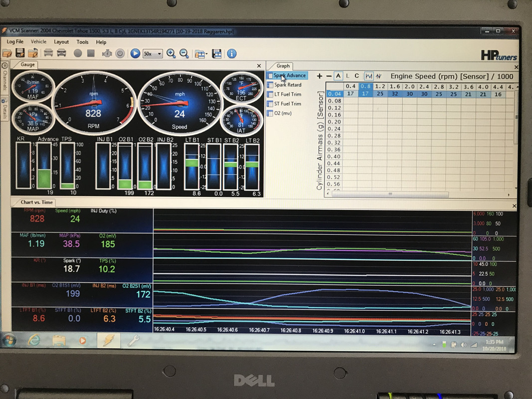This screenshot has height=399, width=532.
Task: Open the Details side panel
Action: tap(5, 108)
